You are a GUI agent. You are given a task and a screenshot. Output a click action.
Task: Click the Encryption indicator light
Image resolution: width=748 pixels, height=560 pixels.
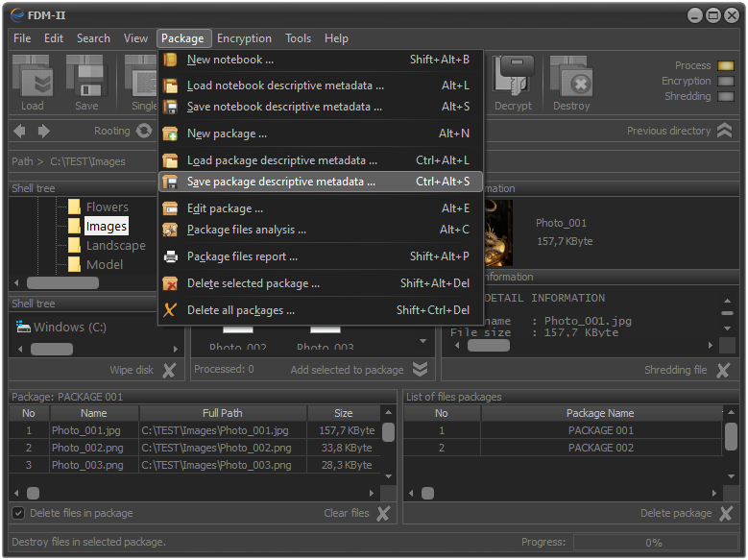coord(726,81)
